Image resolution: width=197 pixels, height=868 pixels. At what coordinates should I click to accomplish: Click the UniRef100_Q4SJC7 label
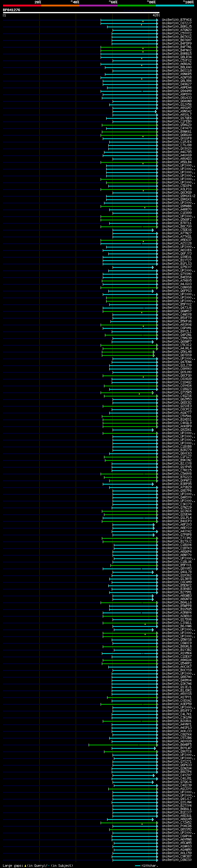tap(177, 799)
